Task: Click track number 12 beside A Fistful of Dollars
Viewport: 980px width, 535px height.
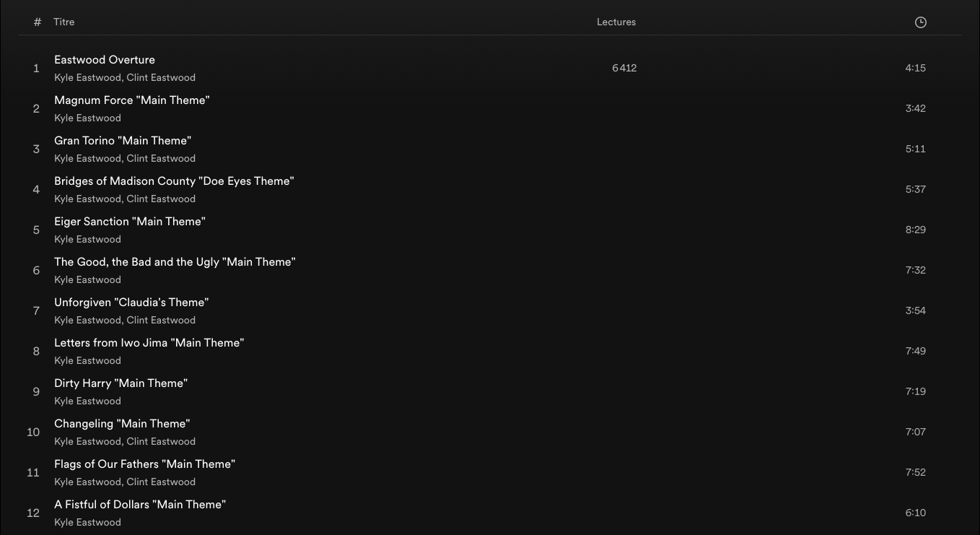Action: [x=33, y=513]
